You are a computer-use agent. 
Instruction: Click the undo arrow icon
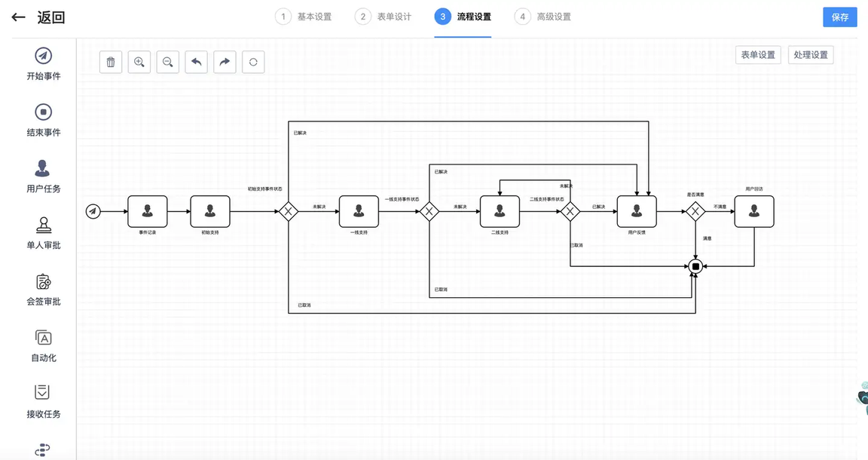click(x=197, y=62)
